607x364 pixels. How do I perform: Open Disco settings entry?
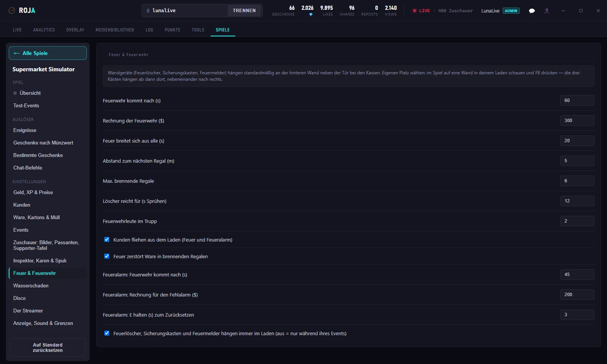(x=48, y=298)
